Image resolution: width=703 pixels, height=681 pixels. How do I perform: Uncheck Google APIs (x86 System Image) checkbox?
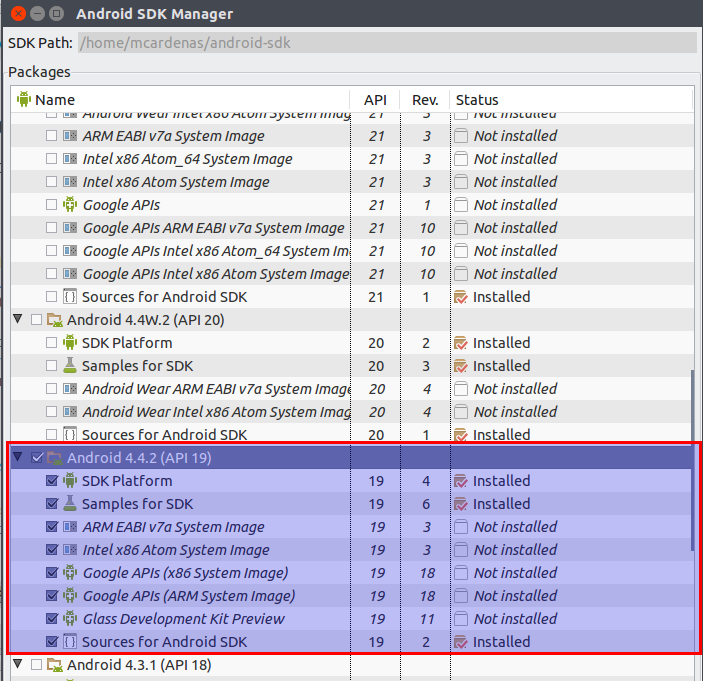tap(52, 573)
